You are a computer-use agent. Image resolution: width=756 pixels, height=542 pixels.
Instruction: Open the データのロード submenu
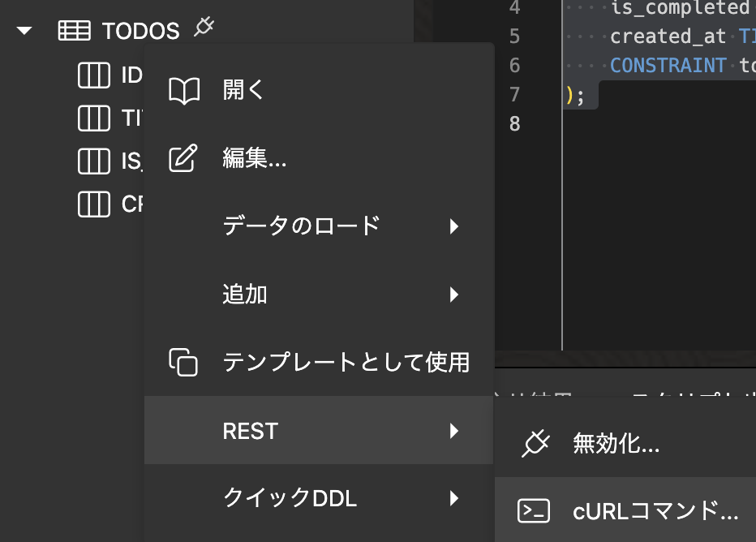pos(319,226)
